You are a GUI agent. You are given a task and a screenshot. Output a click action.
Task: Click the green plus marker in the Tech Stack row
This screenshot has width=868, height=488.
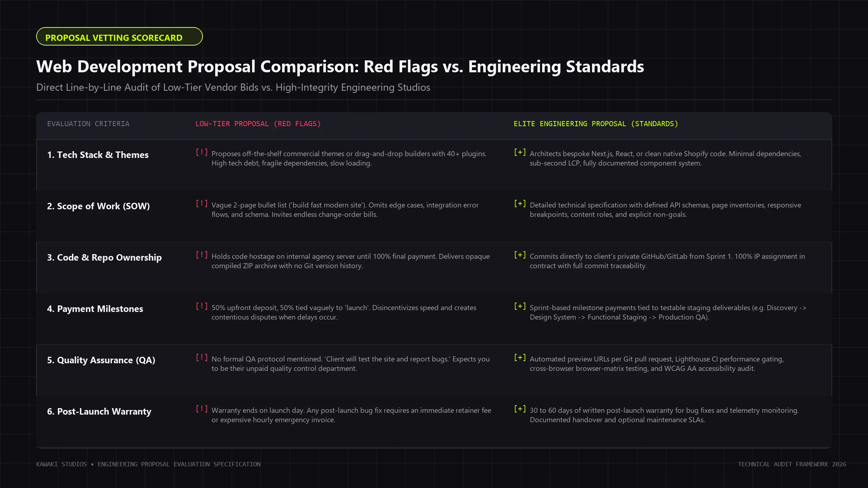click(520, 152)
